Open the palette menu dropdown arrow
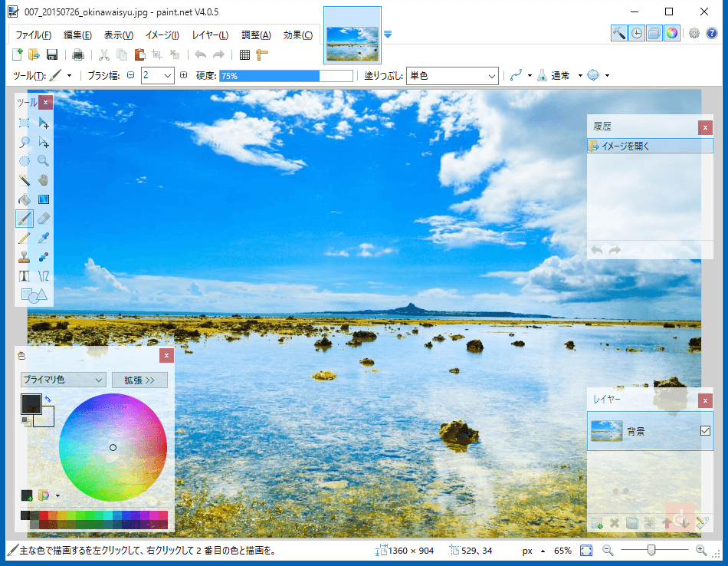Screen dimensions: 728x566 (x=57, y=496)
